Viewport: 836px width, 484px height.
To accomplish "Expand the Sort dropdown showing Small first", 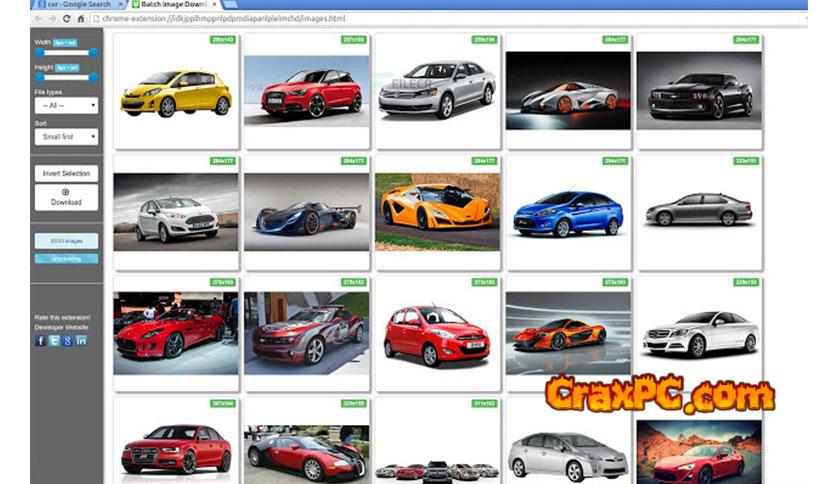I will click(x=66, y=137).
